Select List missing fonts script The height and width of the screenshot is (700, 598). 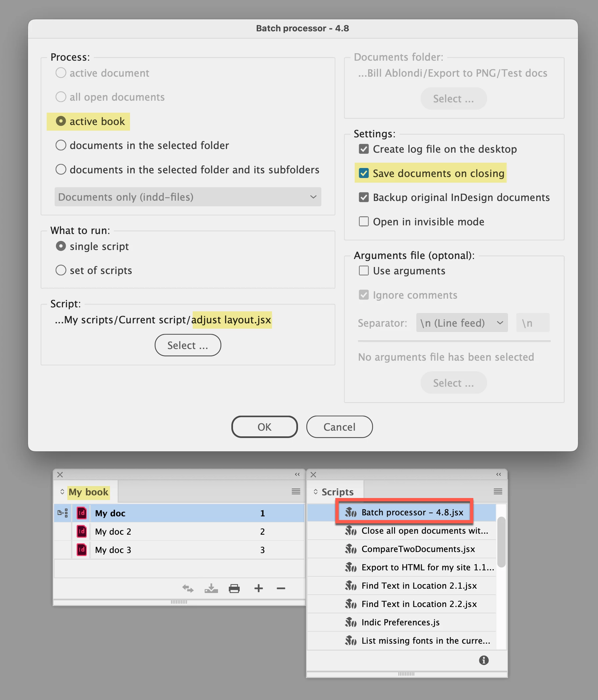pos(402,641)
